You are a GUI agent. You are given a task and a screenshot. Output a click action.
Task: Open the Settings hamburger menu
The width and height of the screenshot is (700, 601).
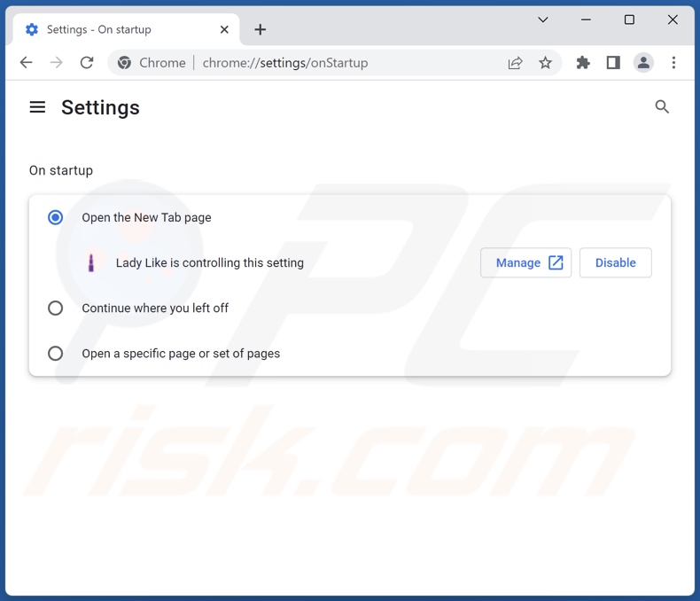[37, 107]
